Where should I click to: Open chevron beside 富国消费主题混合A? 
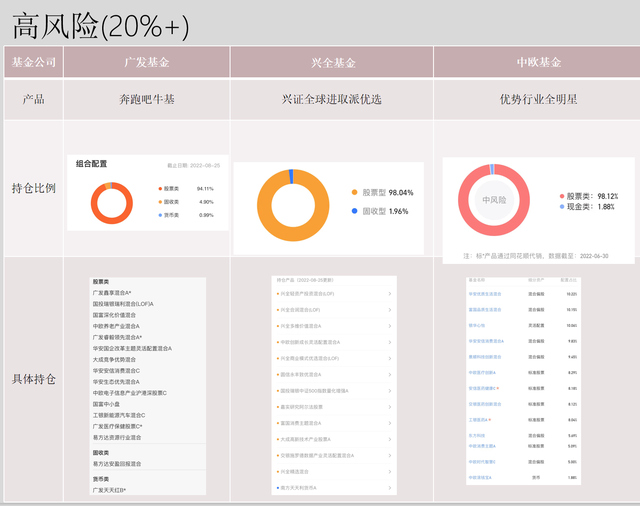(390, 423)
